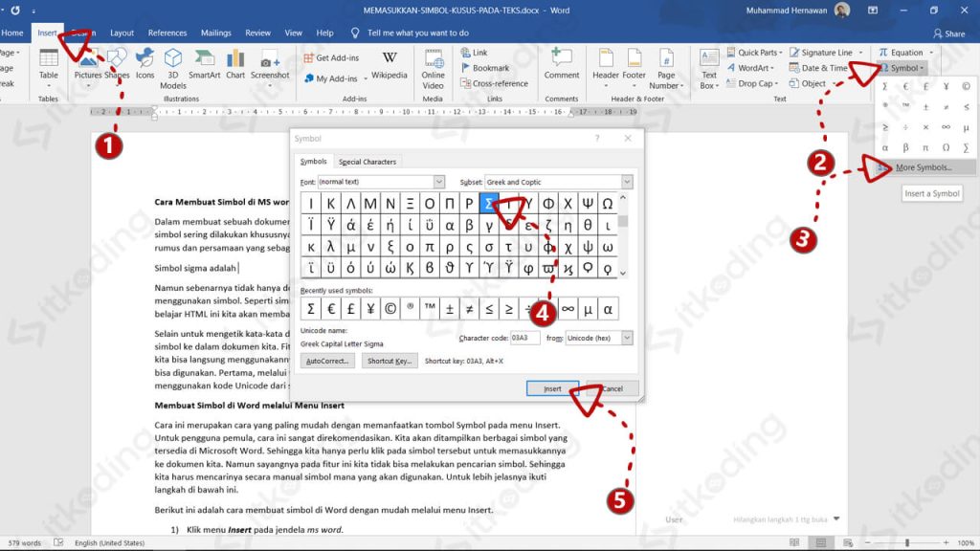This screenshot has width=980, height=551.
Task: Add a new Comment
Action: (561, 64)
